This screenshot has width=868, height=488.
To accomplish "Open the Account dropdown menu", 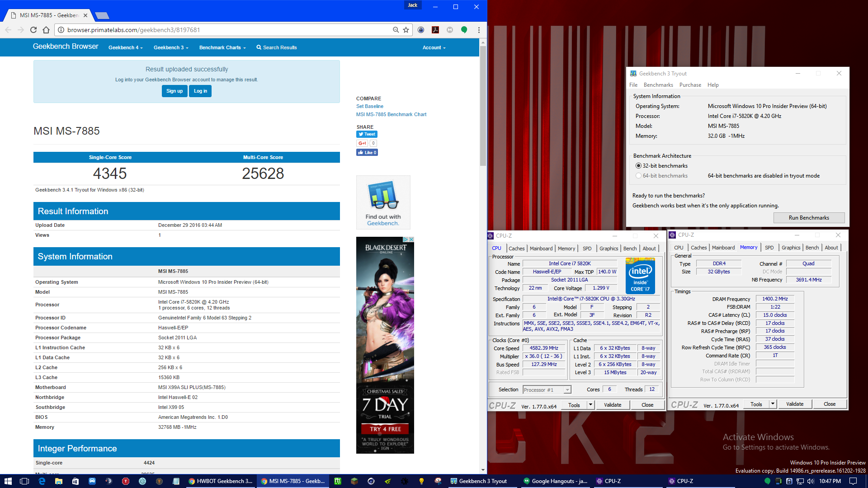I will pos(434,47).
